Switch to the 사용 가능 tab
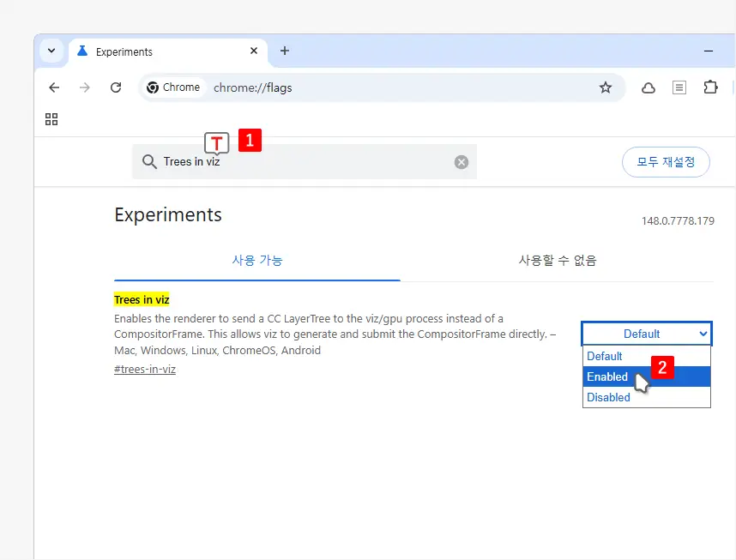This screenshot has width=736, height=560. click(257, 261)
